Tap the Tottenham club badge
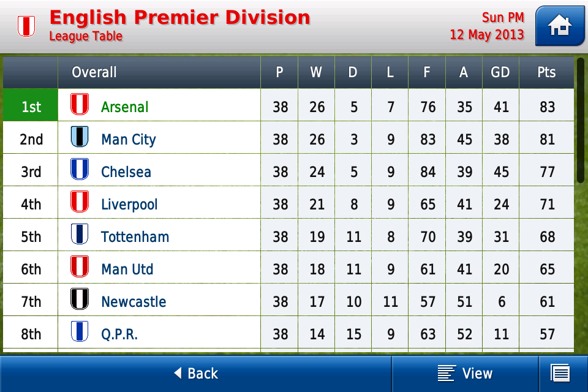This screenshot has height=392, width=588. pos(80,234)
